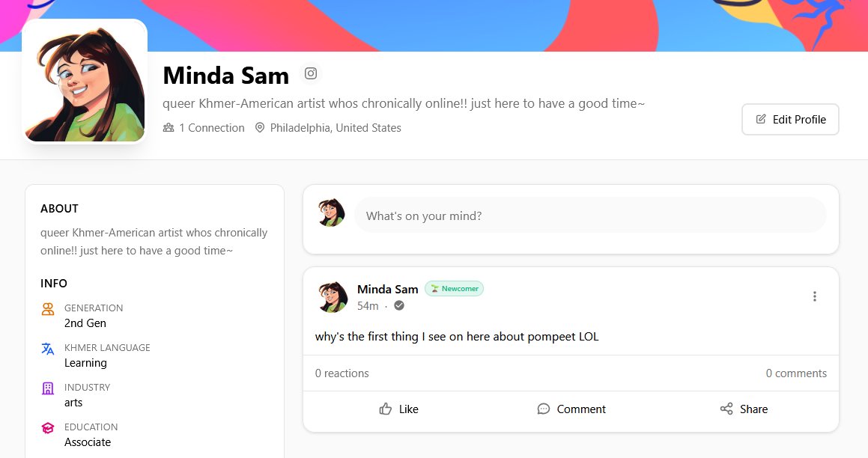
Task: Open the 0 comments link
Action: [796, 373]
